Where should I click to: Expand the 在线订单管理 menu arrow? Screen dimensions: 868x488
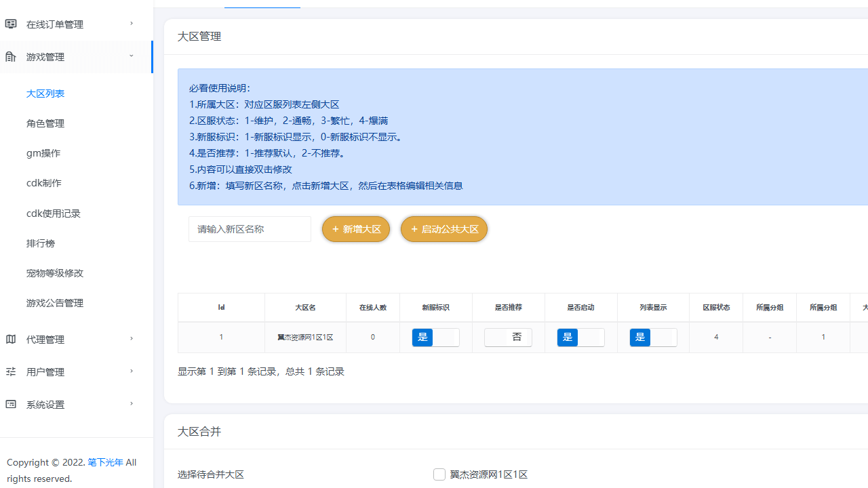coord(132,24)
